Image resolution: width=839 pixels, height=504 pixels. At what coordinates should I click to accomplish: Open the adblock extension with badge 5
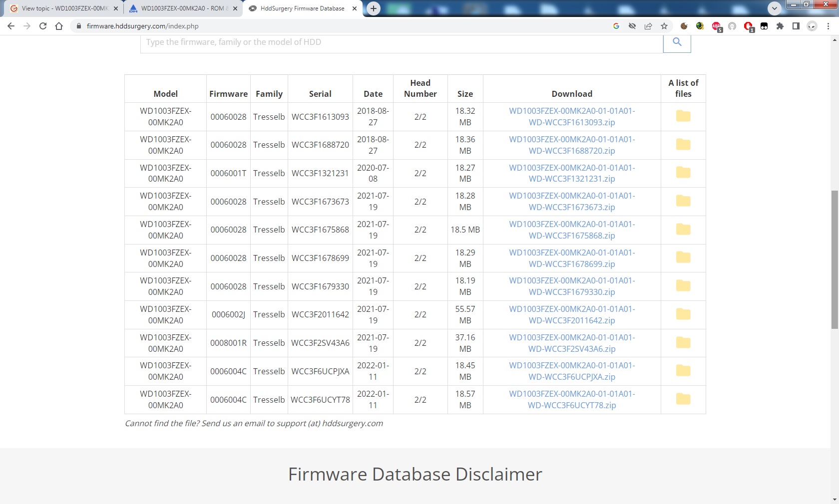tap(717, 26)
